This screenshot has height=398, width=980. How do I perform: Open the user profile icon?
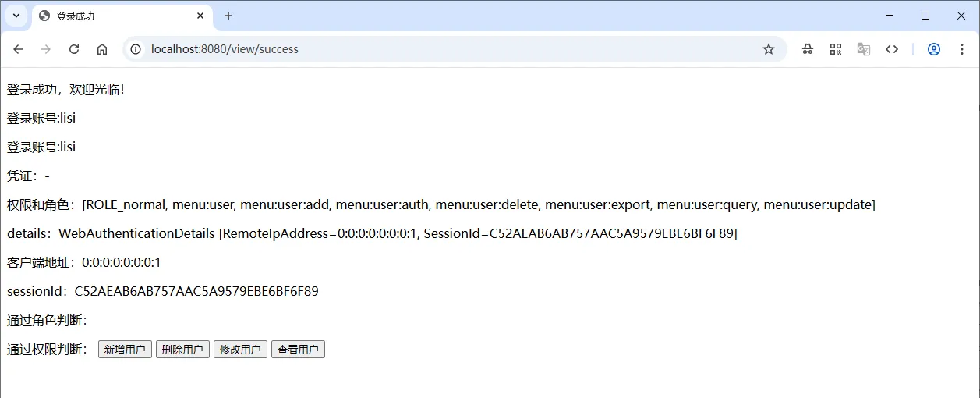934,49
